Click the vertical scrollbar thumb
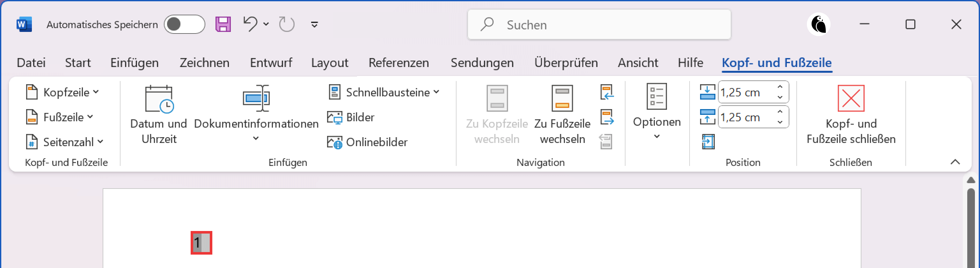This screenshot has height=268, width=980. point(971,228)
